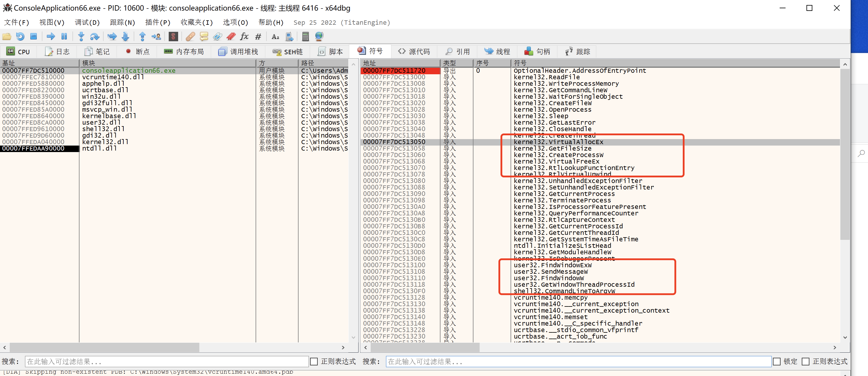This screenshot has width=868, height=376.
Task: Open the 插件(P) menu
Action: 157,23
